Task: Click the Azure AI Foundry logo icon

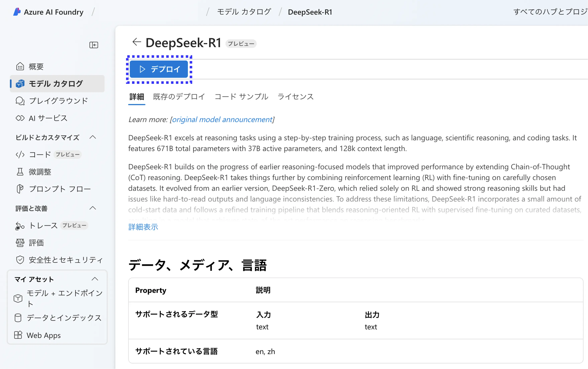Action: pyautogui.click(x=17, y=12)
